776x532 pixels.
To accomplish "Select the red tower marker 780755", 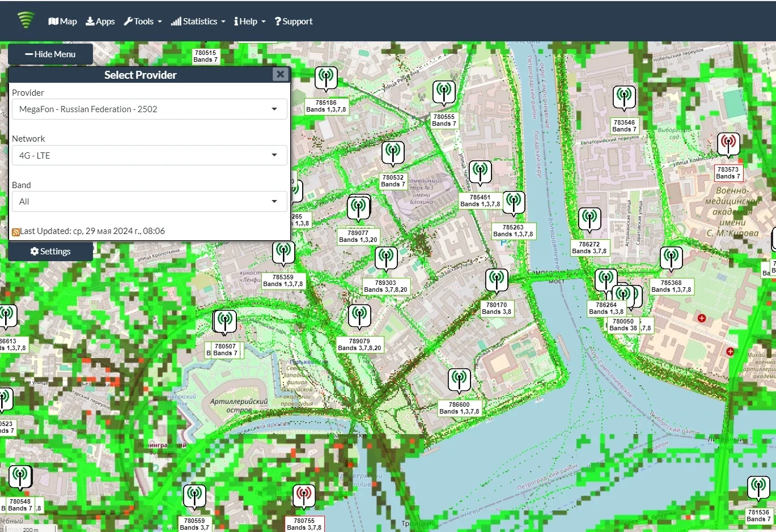I will 304,497.
